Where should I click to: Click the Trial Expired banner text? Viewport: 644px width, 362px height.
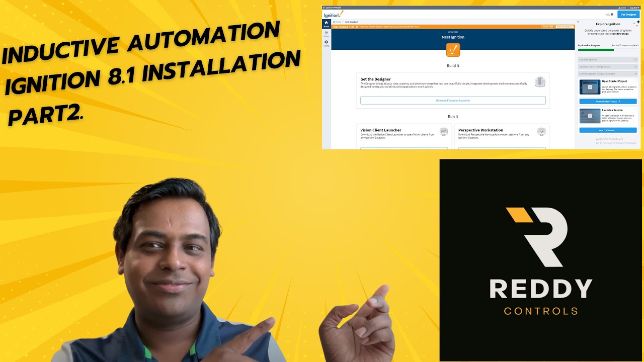pos(341,27)
